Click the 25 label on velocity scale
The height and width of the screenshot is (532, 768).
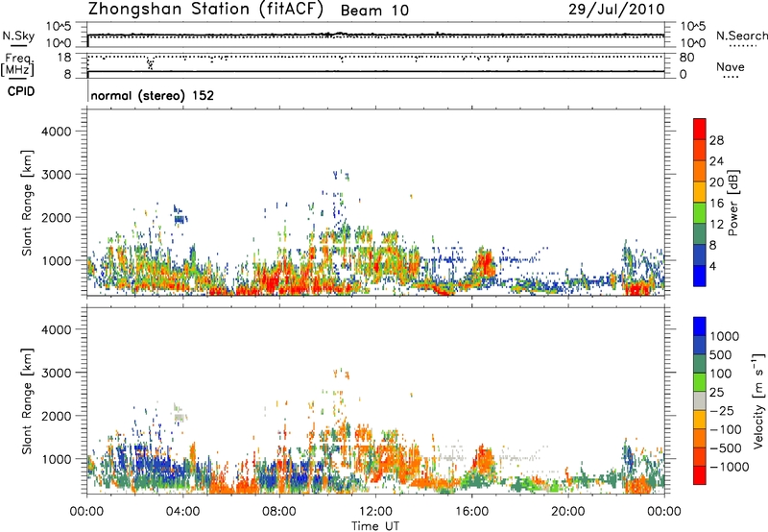click(x=716, y=393)
